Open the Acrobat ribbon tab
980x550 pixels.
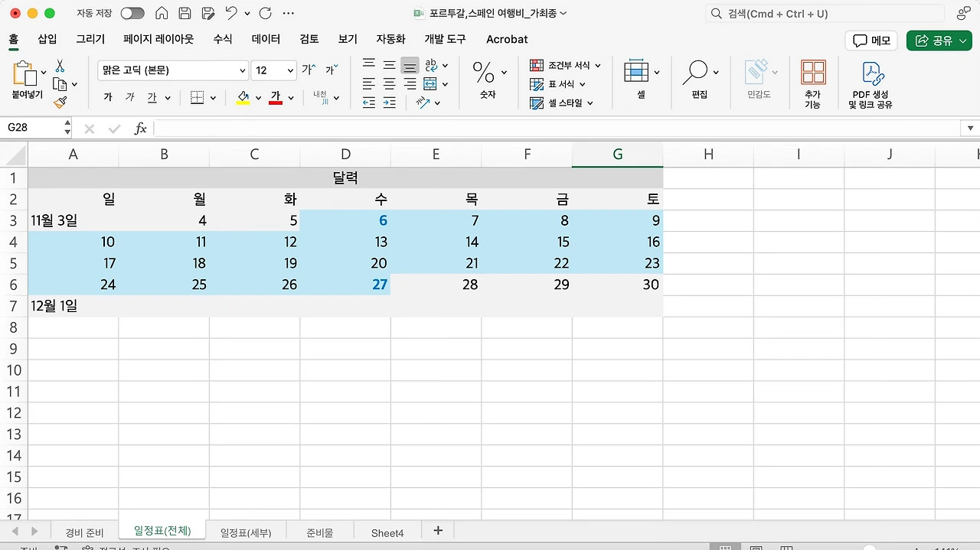coord(507,39)
